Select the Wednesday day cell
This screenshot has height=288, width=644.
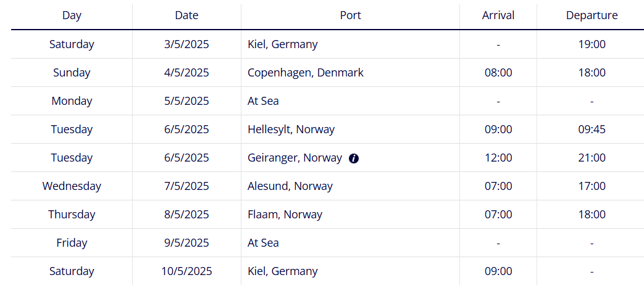pyautogui.click(x=72, y=186)
